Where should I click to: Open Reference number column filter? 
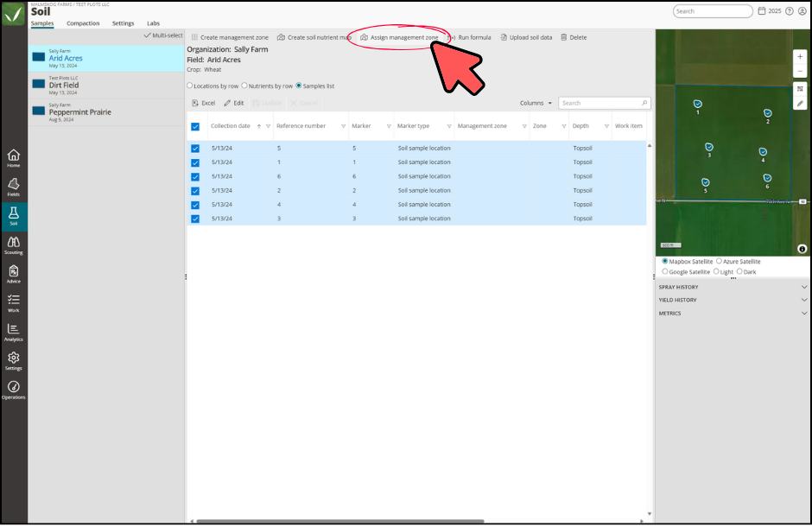343,126
